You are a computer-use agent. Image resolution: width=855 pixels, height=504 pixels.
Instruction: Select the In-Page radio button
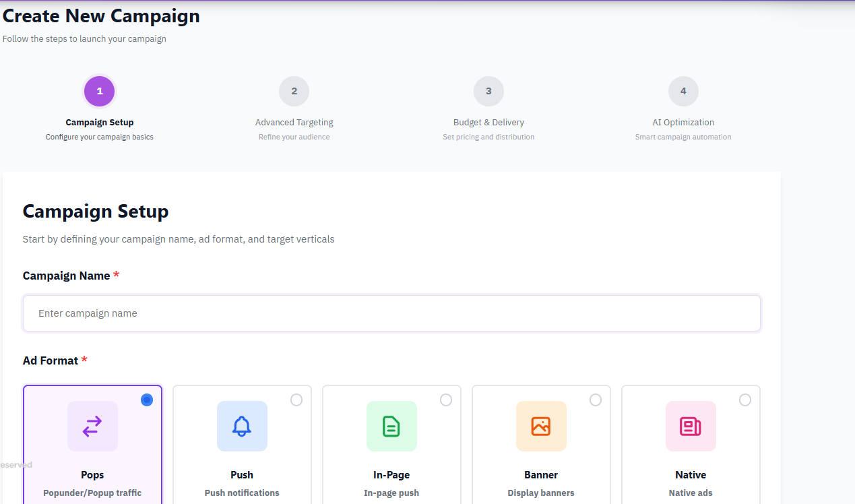coord(446,400)
